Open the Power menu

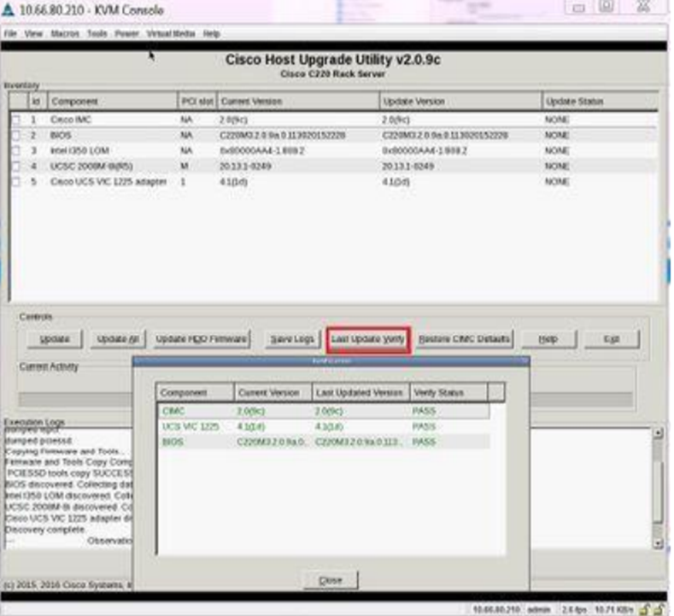[x=126, y=33]
